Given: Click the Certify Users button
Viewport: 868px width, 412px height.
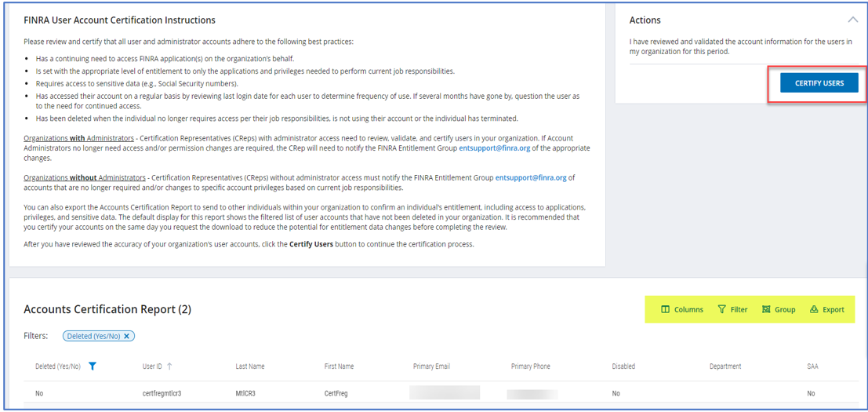Looking at the screenshot, I should (x=819, y=83).
